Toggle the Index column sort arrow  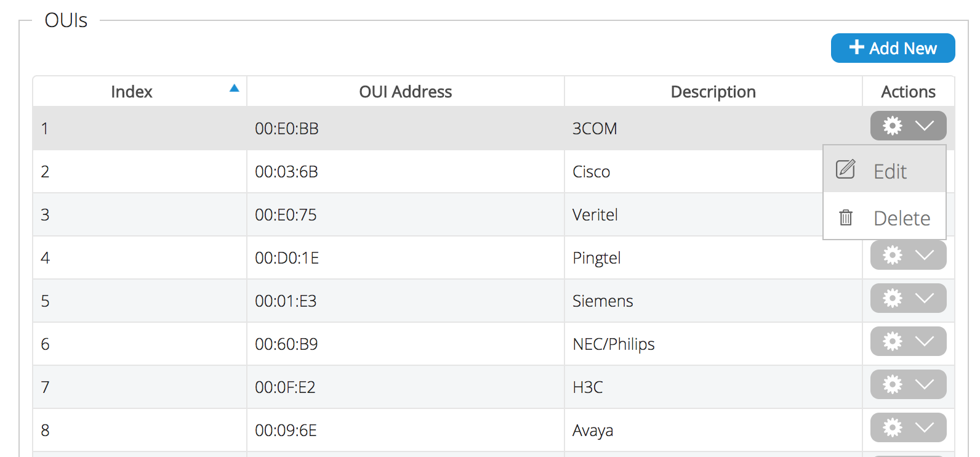click(x=234, y=89)
